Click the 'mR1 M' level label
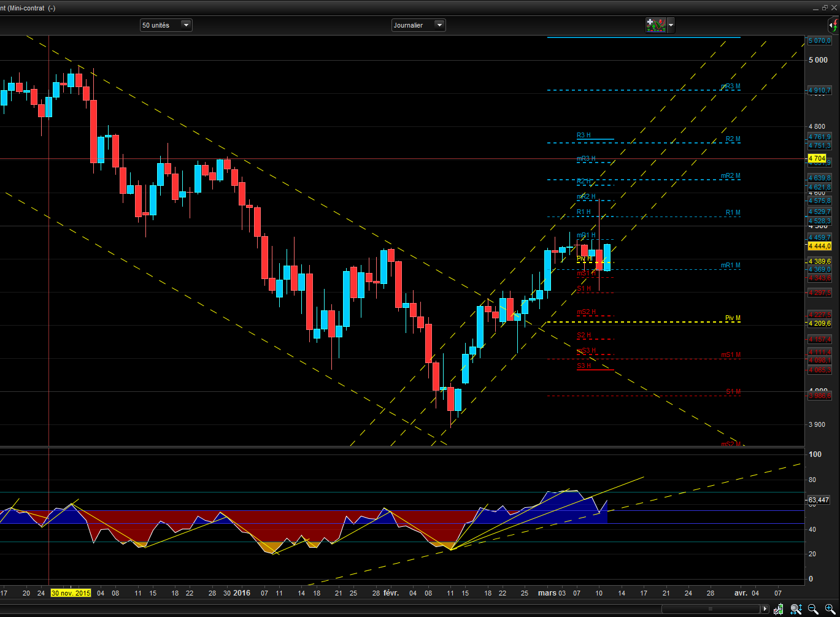 (x=731, y=266)
